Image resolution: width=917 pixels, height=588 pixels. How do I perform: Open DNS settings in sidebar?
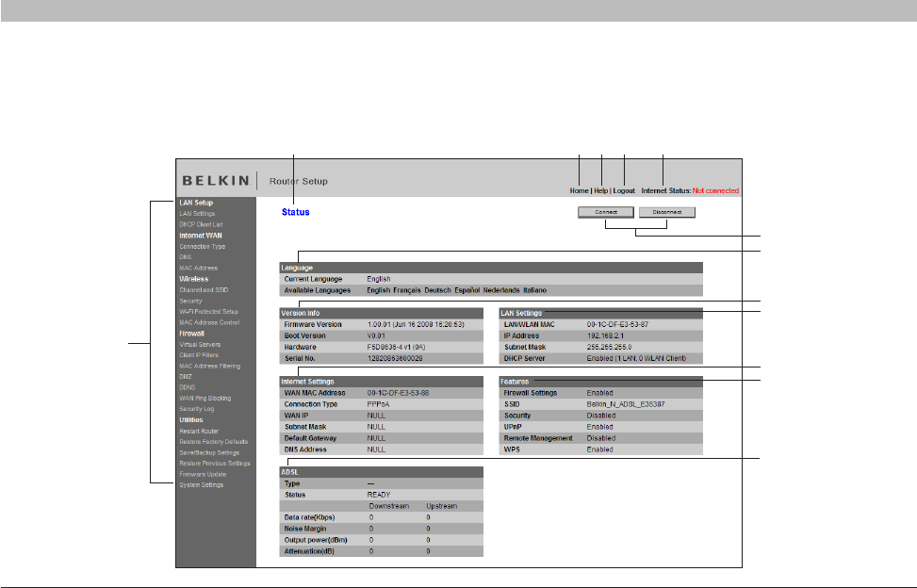click(x=185, y=257)
